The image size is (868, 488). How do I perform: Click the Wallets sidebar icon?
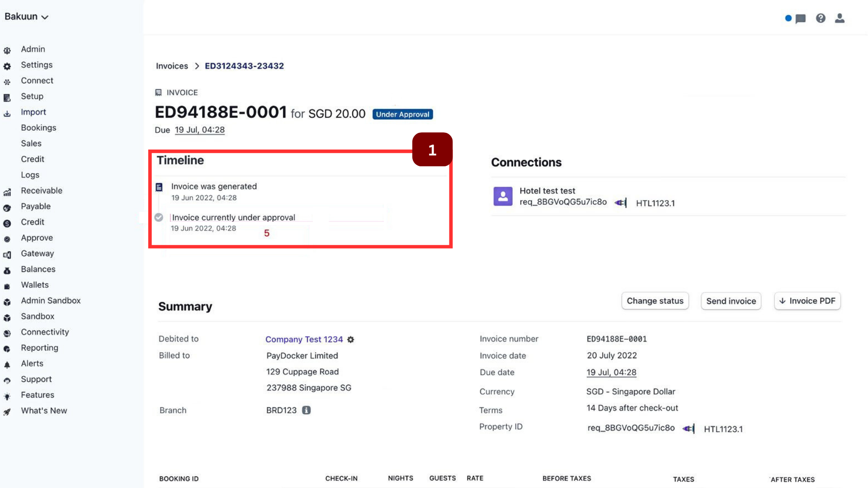[x=7, y=286]
